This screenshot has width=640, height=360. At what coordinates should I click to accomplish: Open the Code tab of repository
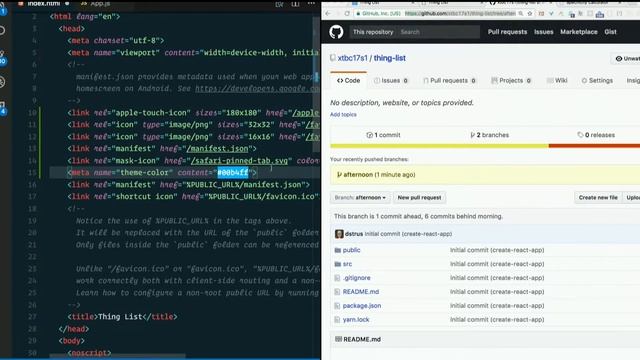pos(349,80)
